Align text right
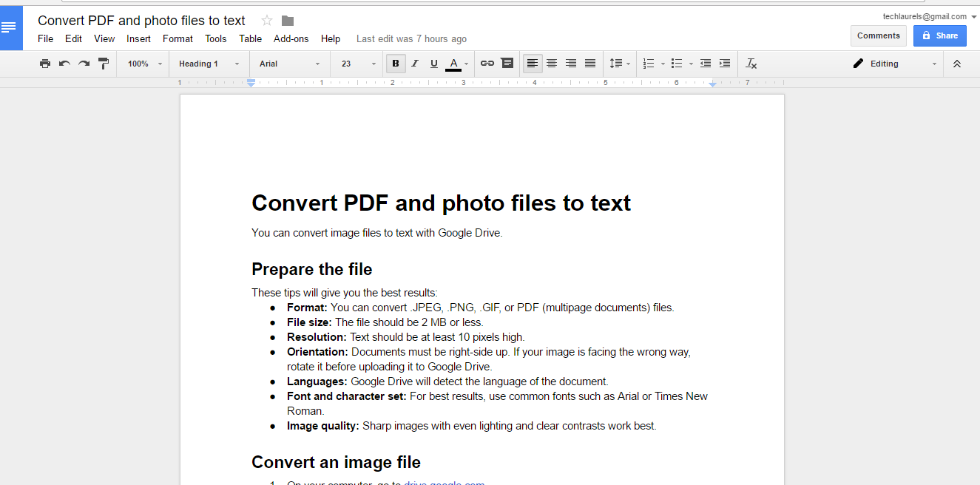This screenshot has width=980, height=485. 571,64
